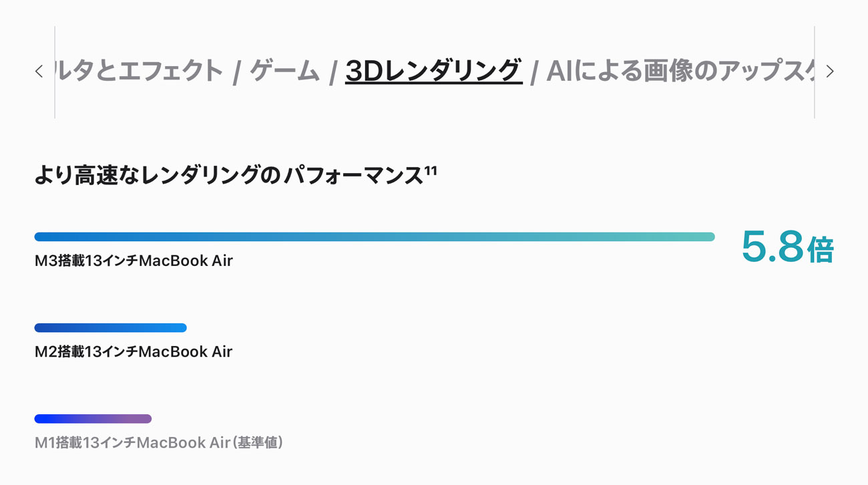Image resolution: width=868 pixels, height=485 pixels.
Task: Select the underlined 3Dレンダリング tab
Action: pos(433,71)
